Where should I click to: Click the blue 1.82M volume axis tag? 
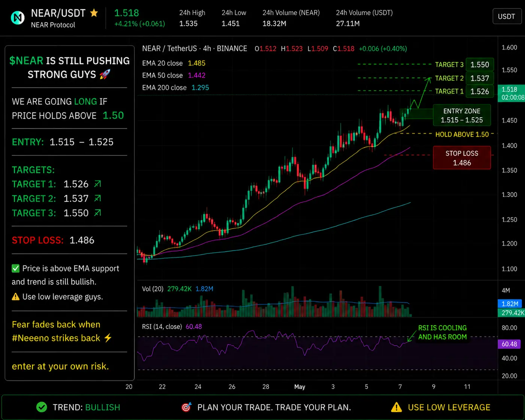510,304
